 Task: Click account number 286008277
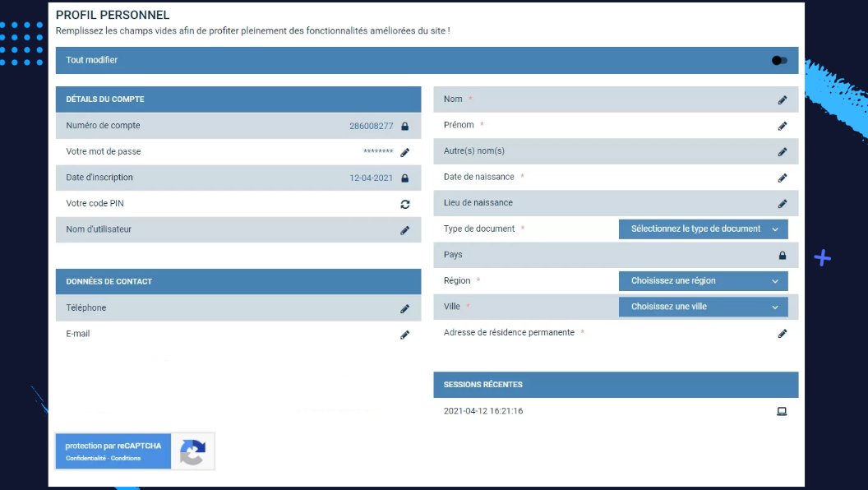point(371,127)
